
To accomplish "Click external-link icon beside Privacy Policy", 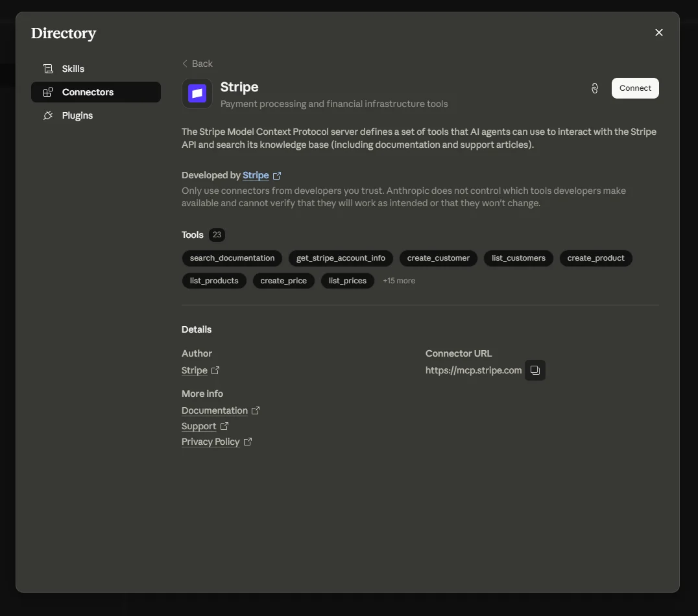I will pyautogui.click(x=248, y=442).
